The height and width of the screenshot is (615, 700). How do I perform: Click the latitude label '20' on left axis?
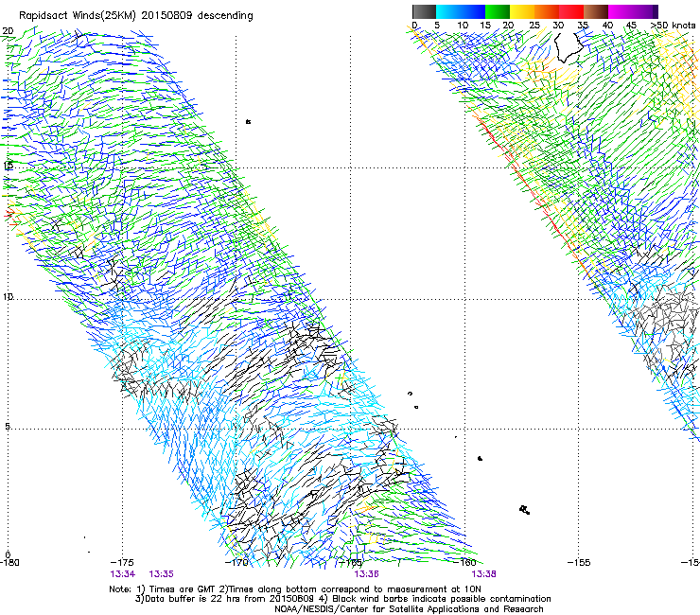tap(8, 31)
